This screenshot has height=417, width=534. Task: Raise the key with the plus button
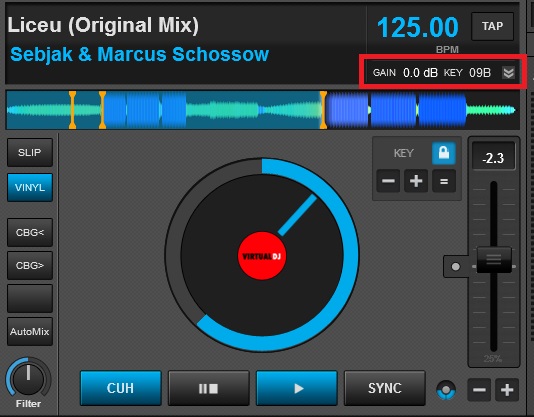pyautogui.click(x=416, y=181)
